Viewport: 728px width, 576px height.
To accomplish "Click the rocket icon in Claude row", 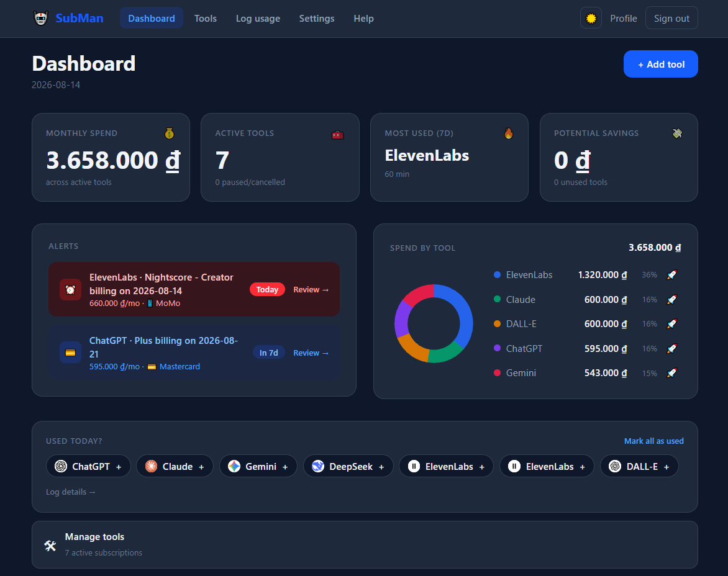I will click(x=672, y=299).
